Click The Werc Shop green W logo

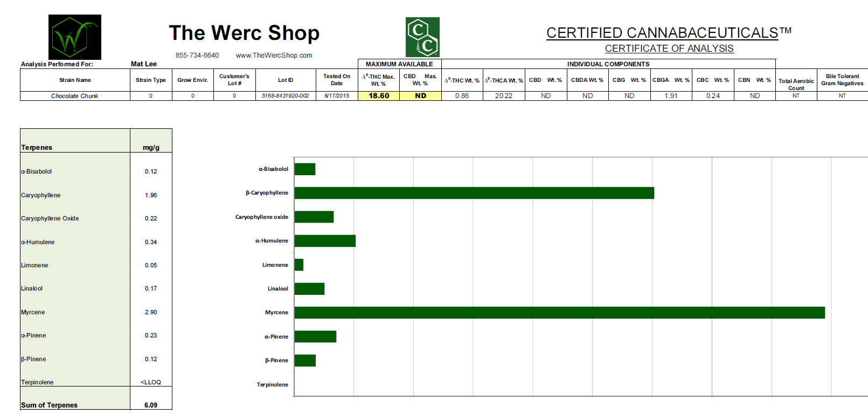(x=74, y=37)
